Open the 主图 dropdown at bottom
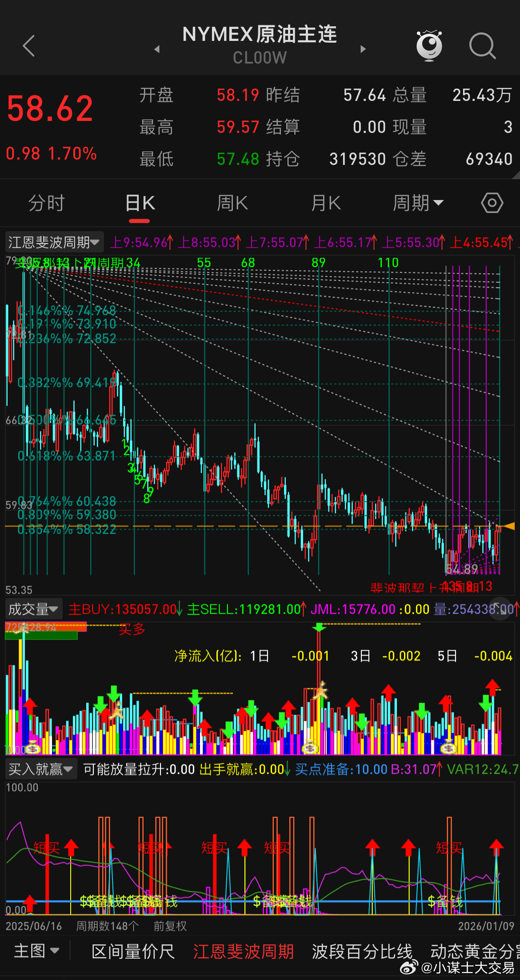Viewport: 520px width, 980px height. click(36, 951)
